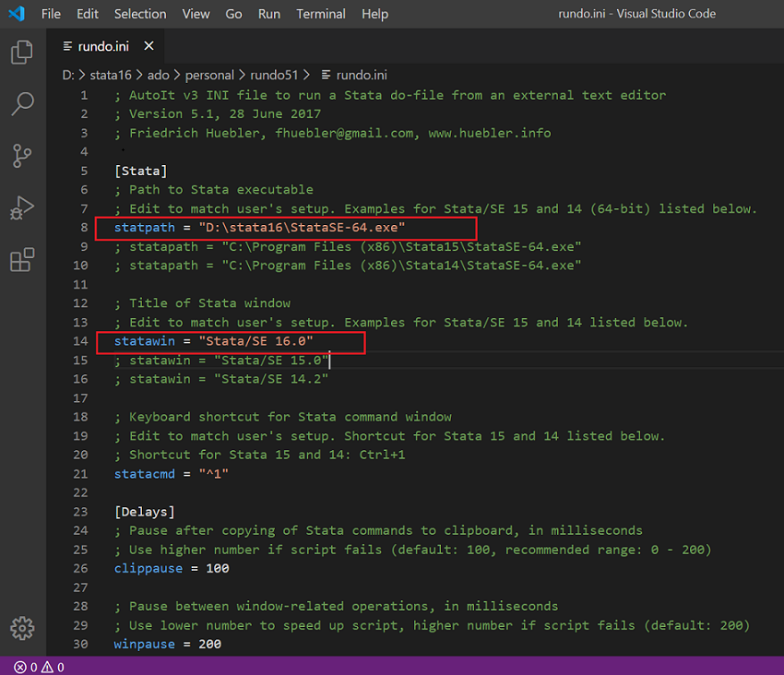Open the Explorer view in activity bar
This screenshot has width=784, height=675.
22,52
